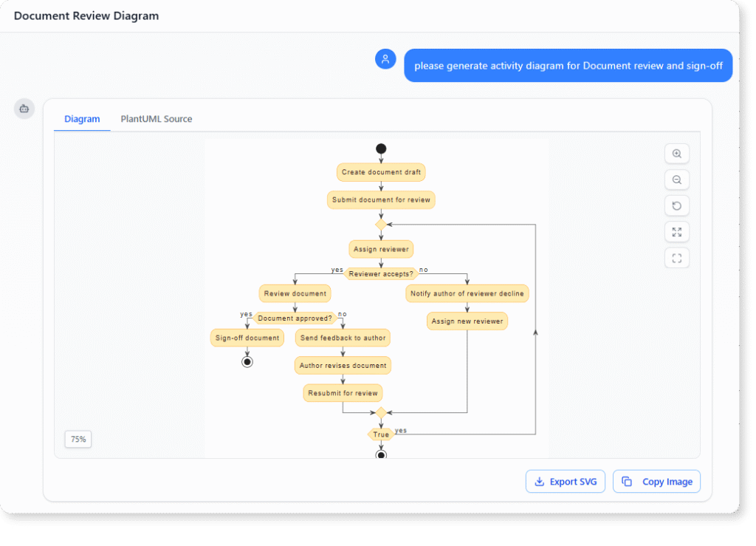The width and height of the screenshot is (756, 546).
Task: Click the 75% zoom level indicator
Action: click(x=78, y=439)
